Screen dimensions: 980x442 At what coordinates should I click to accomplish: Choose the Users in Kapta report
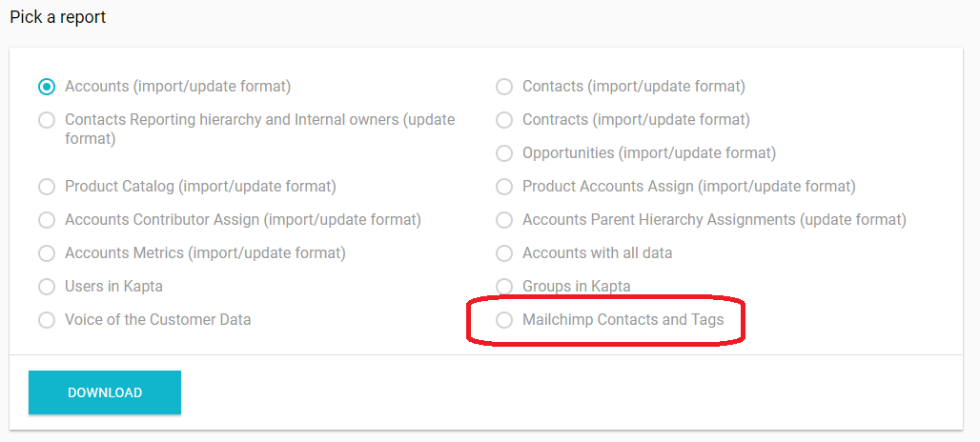tap(47, 287)
